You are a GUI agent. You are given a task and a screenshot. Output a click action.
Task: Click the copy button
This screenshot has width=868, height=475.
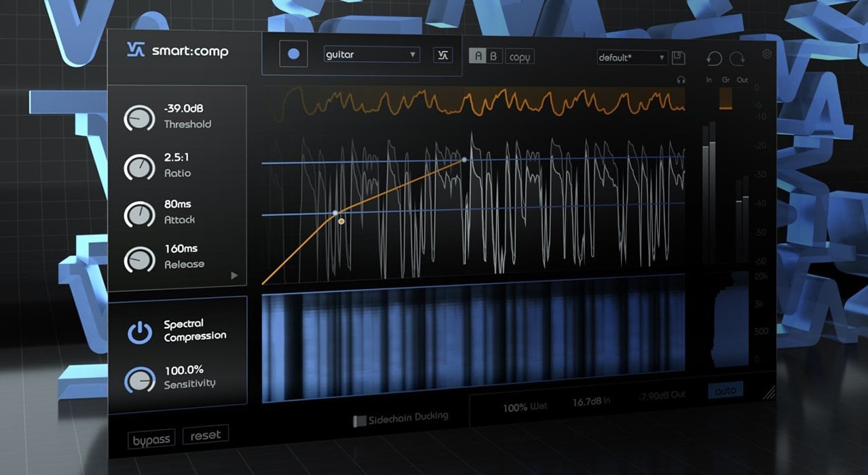pyautogui.click(x=520, y=57)
